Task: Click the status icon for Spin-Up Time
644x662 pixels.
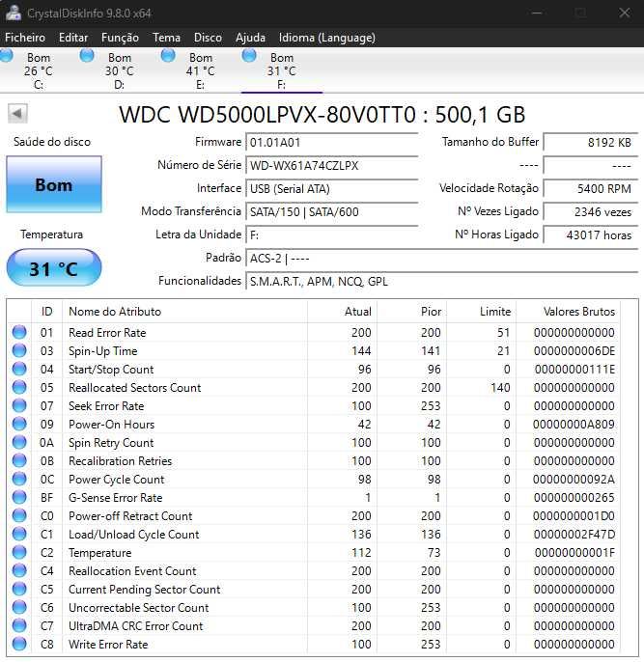Action: point(19,350)
